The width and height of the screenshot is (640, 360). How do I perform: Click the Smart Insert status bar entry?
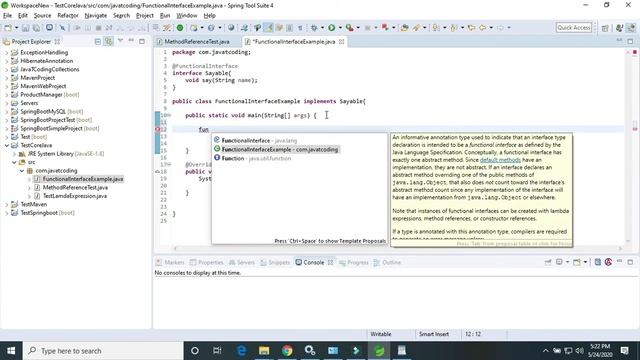434,334
